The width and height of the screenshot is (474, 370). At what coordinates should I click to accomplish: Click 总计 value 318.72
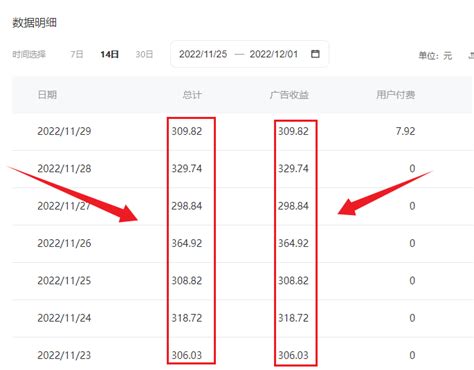(187, 318)
